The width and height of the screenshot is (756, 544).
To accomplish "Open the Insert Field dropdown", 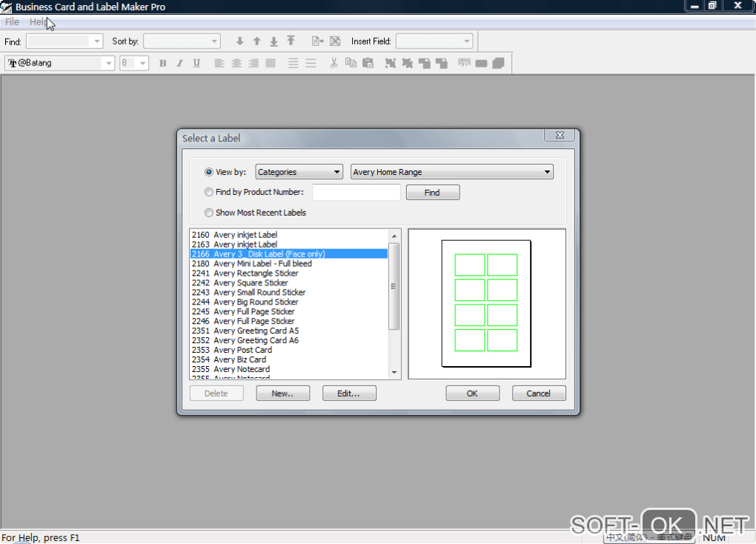I will pyautogui.click(x=434, y=42).
